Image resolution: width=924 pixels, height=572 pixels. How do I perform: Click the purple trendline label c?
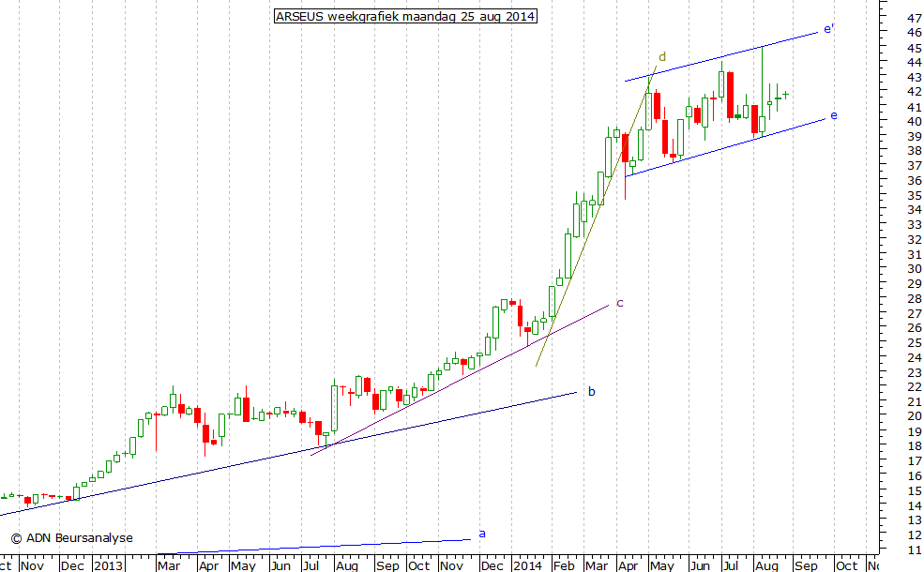(x=619, y=303)
